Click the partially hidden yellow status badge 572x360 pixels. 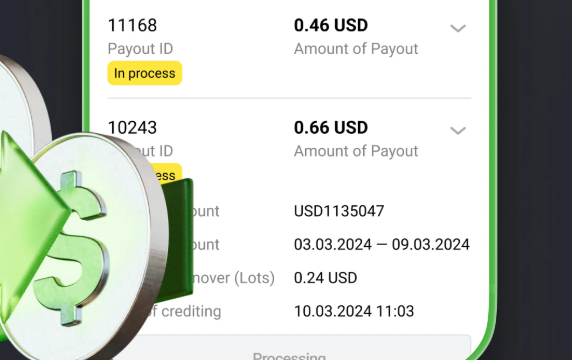pos(166,173)
